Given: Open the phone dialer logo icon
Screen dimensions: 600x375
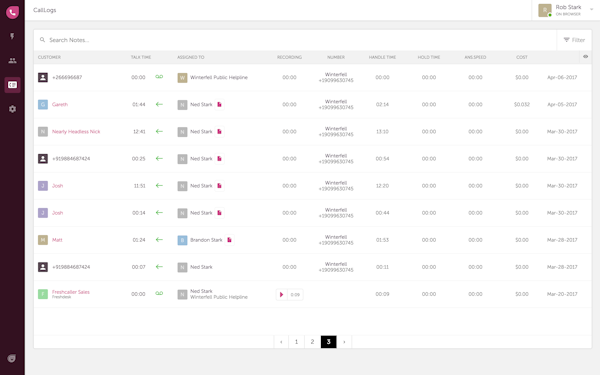Looking at the screenshot, I should tap(12, 12).
